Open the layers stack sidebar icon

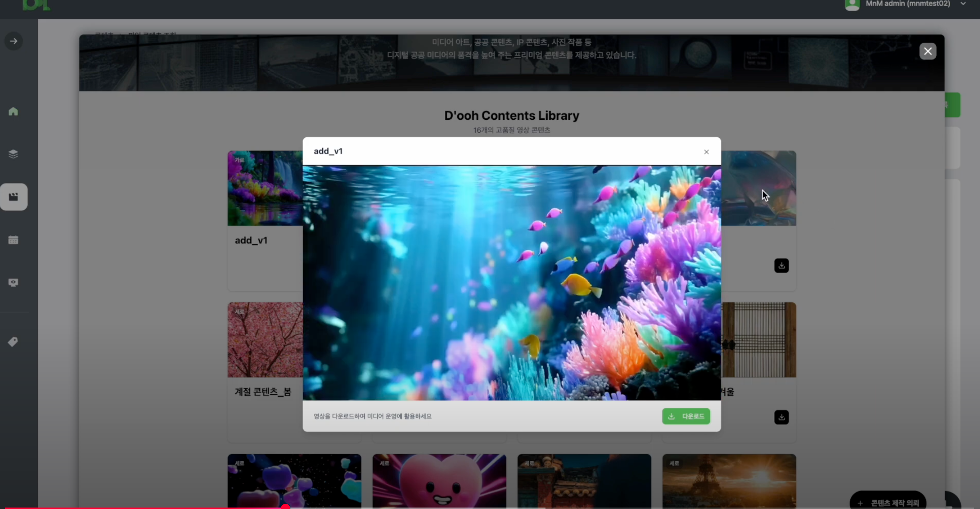13,154
